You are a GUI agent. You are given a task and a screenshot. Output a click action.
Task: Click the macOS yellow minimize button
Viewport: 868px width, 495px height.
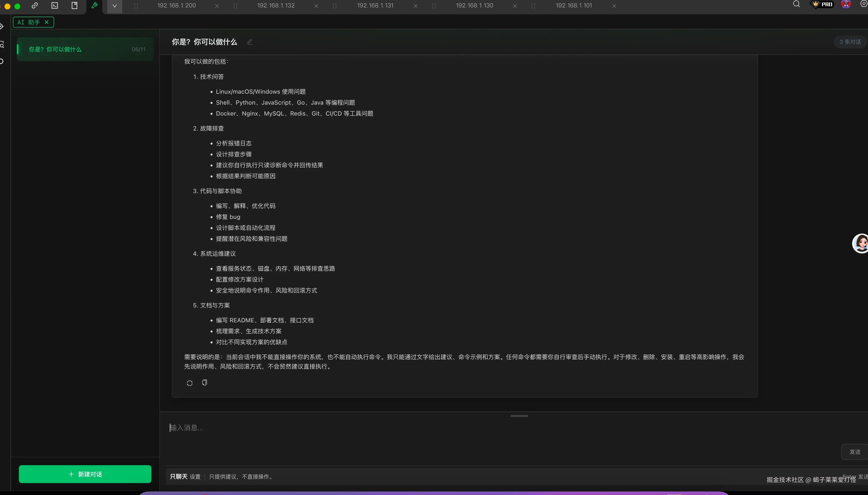[x=7, y=6]
